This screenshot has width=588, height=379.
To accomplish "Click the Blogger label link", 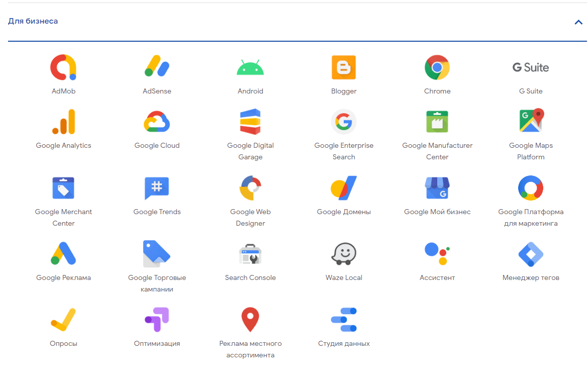I will (x=343, y=91).
